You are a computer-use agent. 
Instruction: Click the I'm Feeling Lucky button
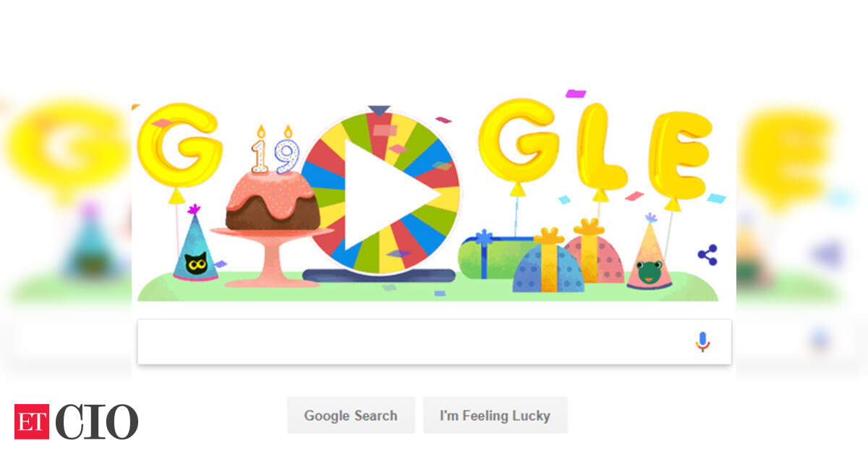(x=495, y=415)
